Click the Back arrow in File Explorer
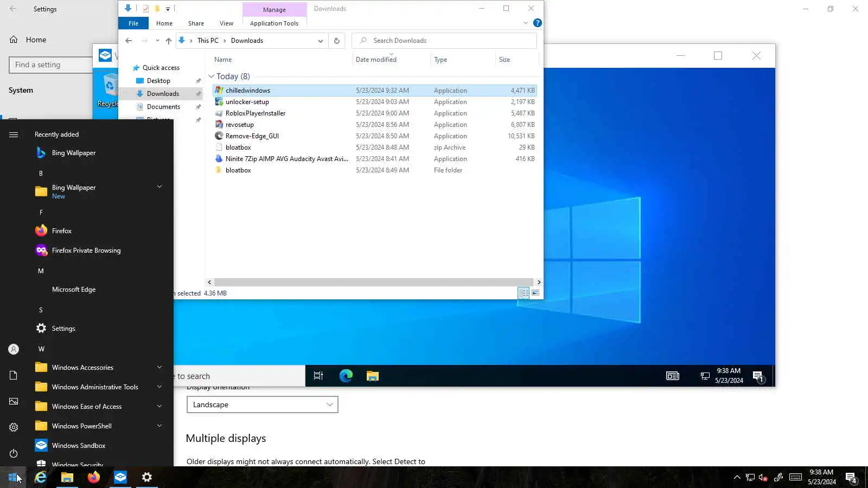The height and width of the screenshot is (488, 868). (x=129, y=41)
